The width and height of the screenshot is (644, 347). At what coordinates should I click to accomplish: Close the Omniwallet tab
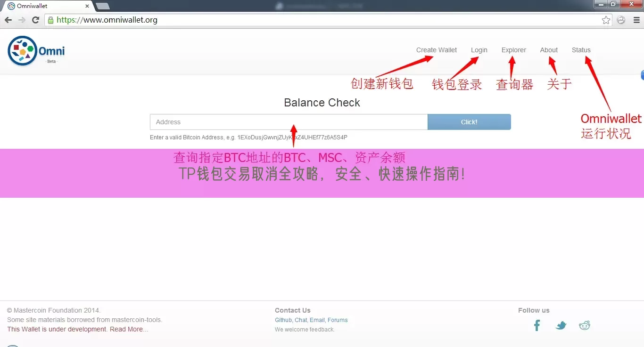tap(87, 6)
